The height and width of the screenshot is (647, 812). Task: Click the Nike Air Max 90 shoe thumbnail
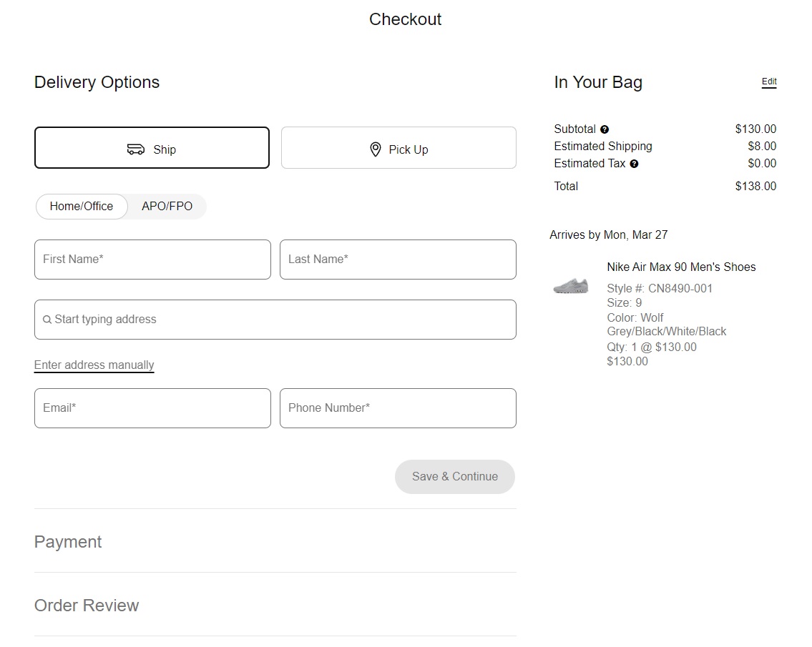[x=570, y=285]
